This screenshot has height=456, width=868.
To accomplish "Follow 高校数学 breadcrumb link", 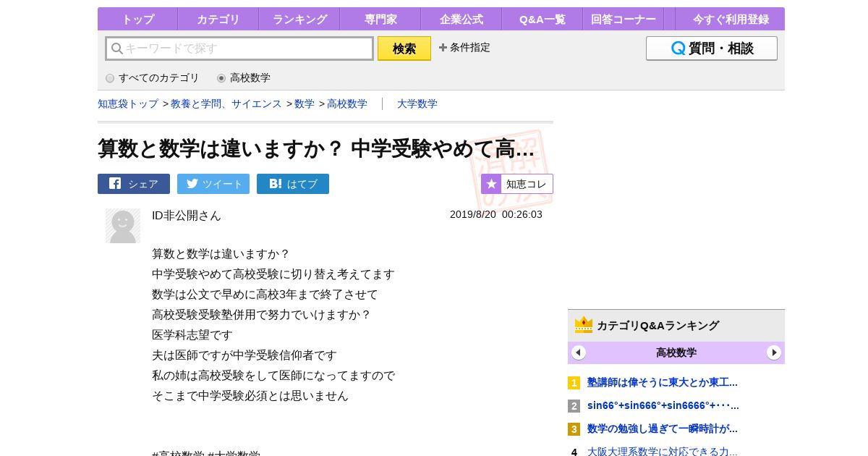I will pos(347,104).
